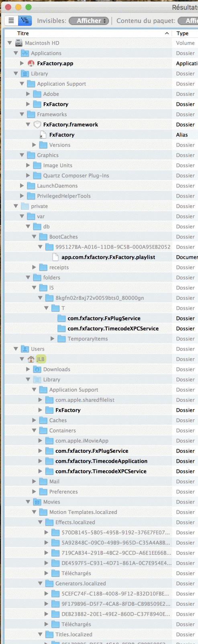Select com.fxfactory.TimecodeXPCService under Containers
Image resolution: width=198 pixels, height=644 pixels.
pos(100,471)
